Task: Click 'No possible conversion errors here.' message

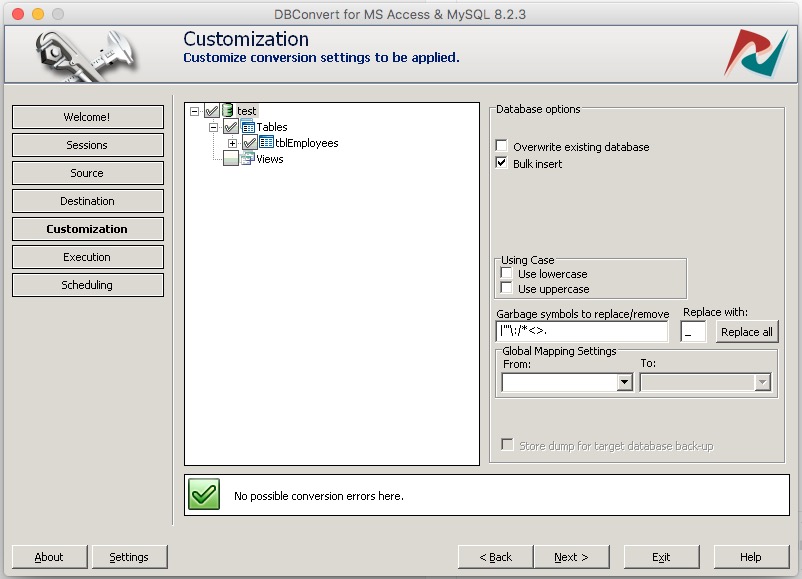Action: [319, 496]
